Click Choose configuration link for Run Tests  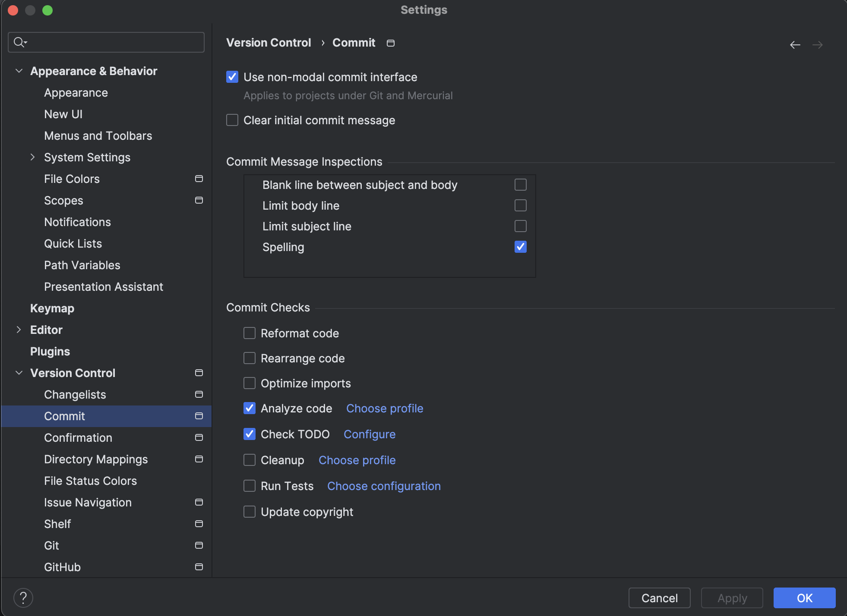click(x=384, y=486)
